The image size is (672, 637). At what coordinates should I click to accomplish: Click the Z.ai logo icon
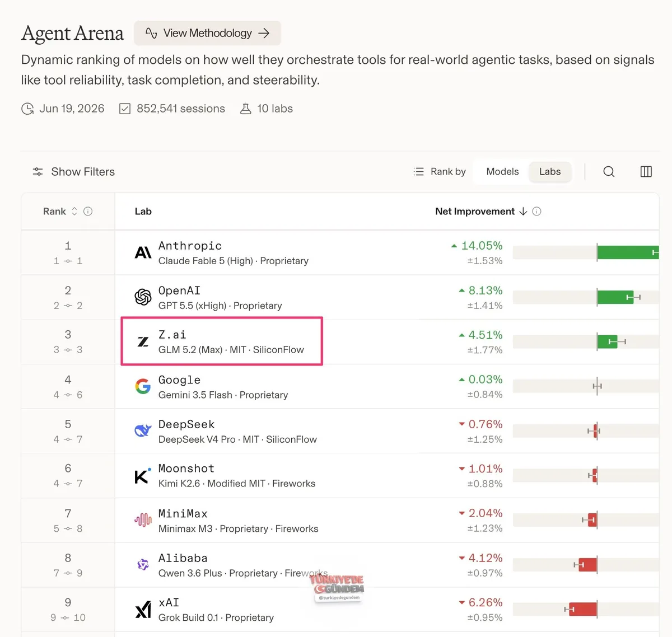coord(143,341)
